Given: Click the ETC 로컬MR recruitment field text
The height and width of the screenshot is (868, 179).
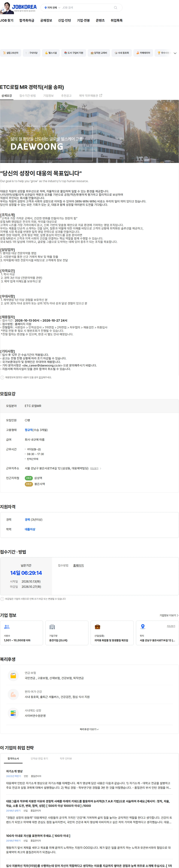Looking at the screenshot, I should click(33, 406).
